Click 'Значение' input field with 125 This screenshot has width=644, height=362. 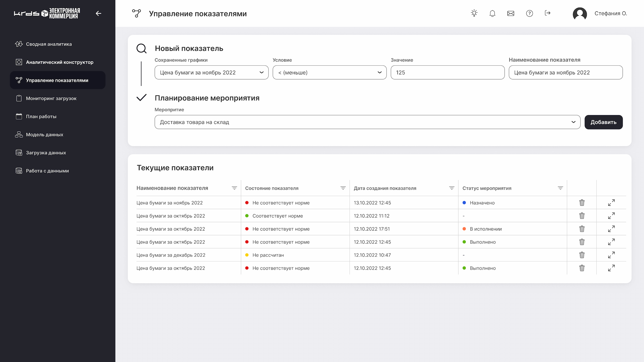[x=447, y=73]
